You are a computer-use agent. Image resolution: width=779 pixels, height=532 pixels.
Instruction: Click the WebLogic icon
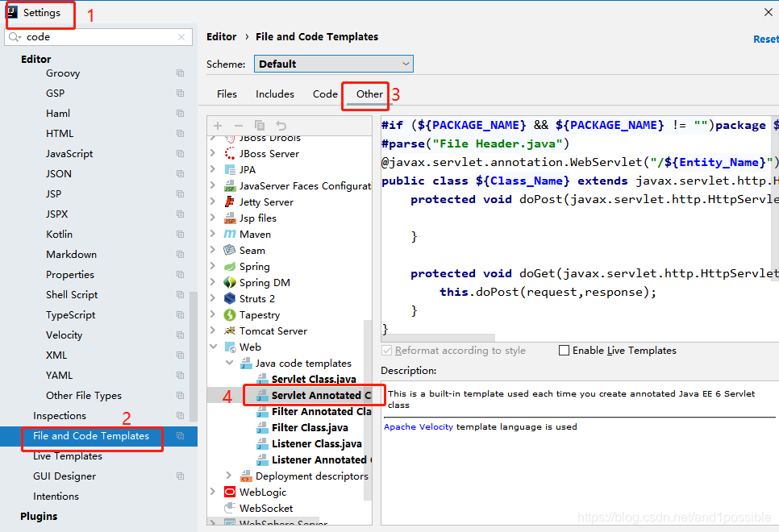[230, 492]
